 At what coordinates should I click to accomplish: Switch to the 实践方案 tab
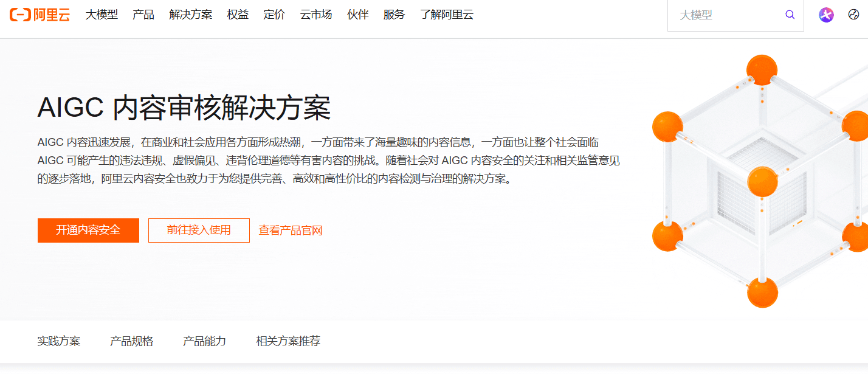click(x=59, y=341)
